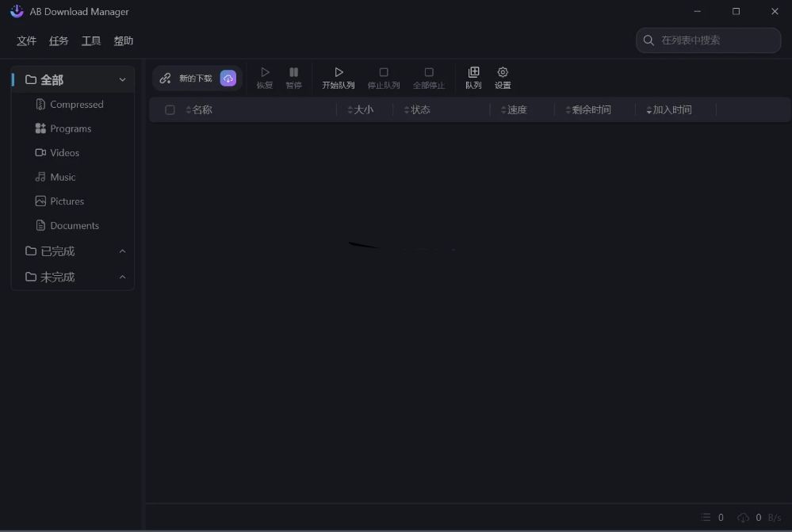Select the Music category icon in sidebar
This screenshot has height=532, width=792.
tap(40, 177)
